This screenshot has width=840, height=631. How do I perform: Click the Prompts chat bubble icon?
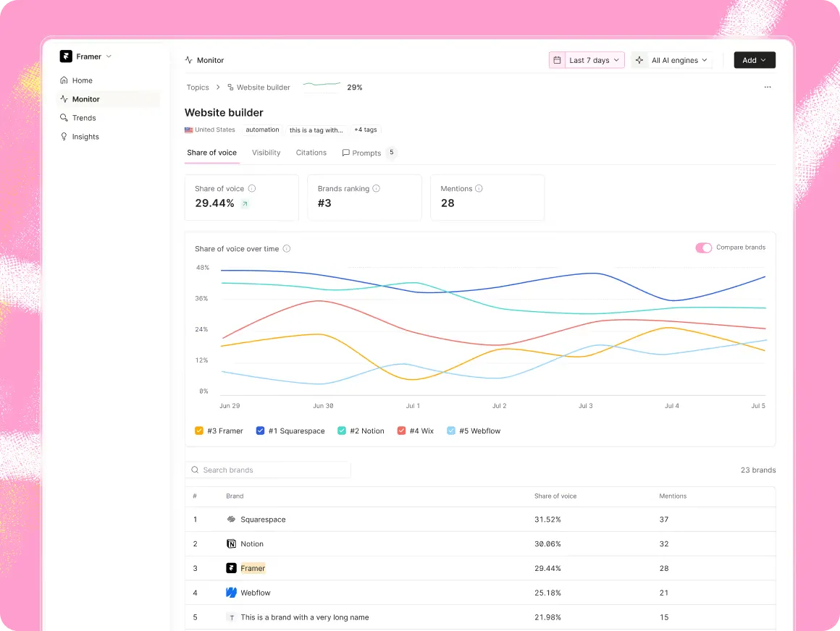click(x=345, y=153)
